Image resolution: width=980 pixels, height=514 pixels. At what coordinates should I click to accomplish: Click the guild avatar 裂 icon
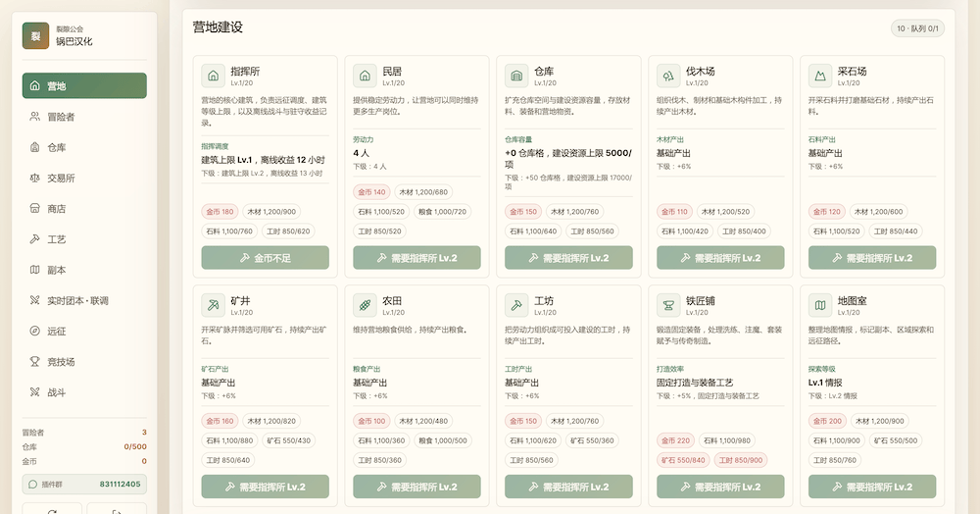pos(35,35)
